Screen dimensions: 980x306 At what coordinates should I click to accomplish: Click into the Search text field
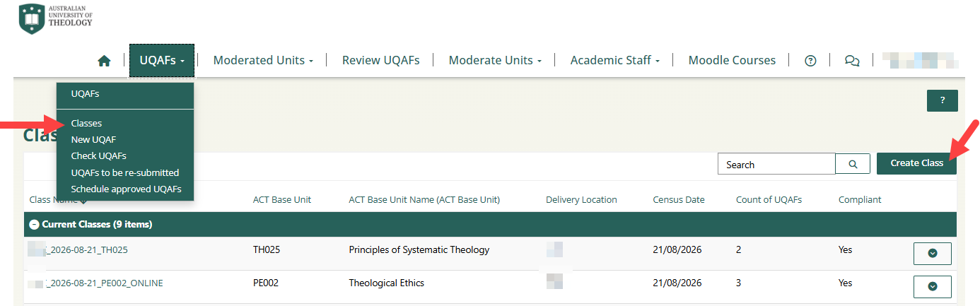click(x=776, y=165)
